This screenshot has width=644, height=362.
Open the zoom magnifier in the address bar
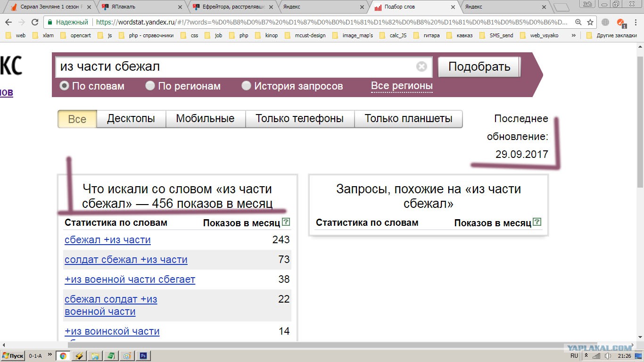click(578, 22)
